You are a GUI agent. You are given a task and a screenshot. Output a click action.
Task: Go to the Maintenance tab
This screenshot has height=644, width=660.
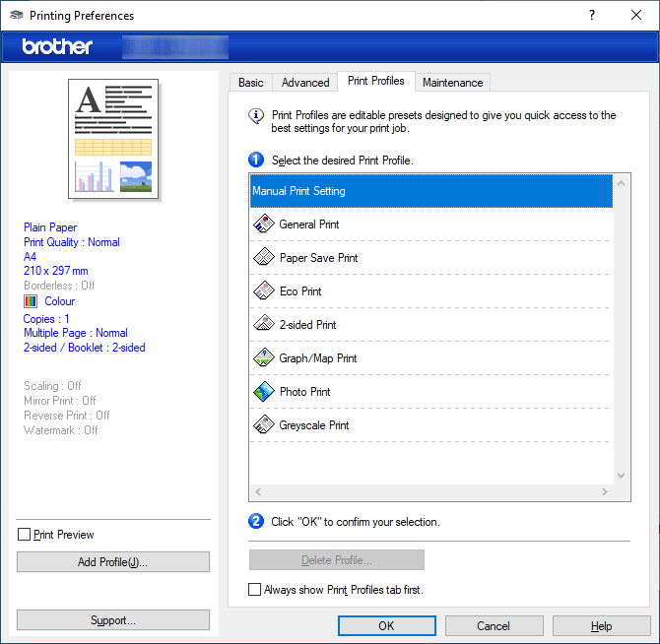coord(452,83)
